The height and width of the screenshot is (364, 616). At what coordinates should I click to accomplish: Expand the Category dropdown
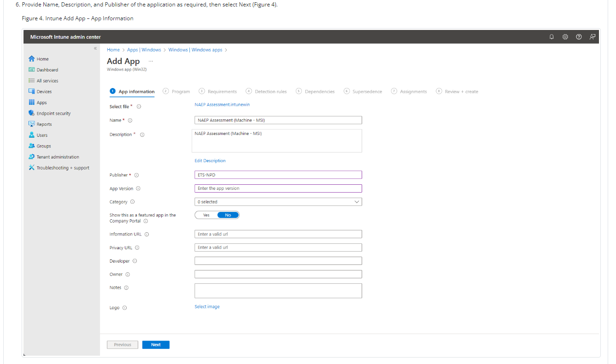tap(278, 202)
